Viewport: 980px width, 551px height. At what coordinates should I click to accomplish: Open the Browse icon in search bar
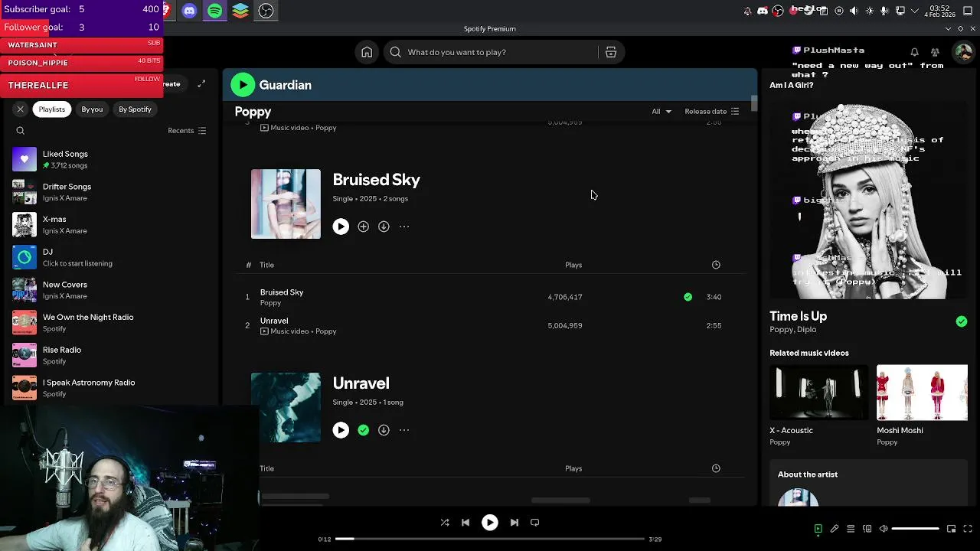pyautogui.click(x=611, y=52)
